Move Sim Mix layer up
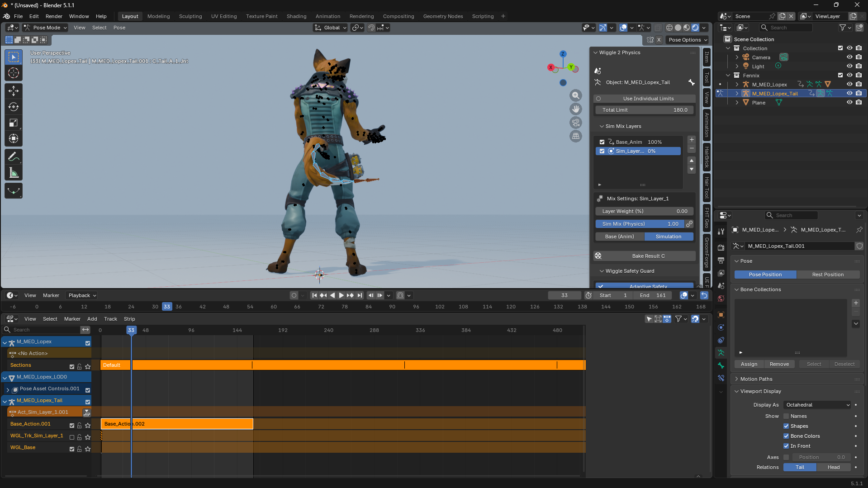The image size is (868, 488). (x=692, y=161)
